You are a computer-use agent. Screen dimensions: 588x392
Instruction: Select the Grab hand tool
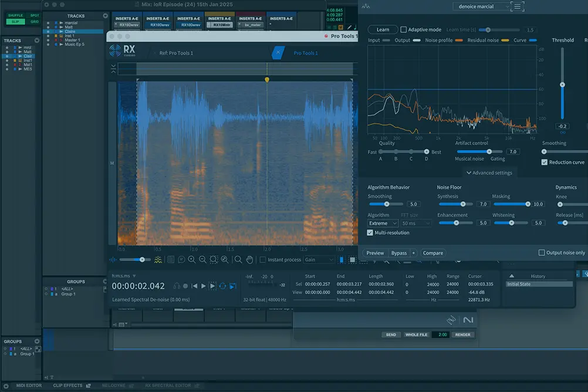pyautogui.click(x=249, y=259)
